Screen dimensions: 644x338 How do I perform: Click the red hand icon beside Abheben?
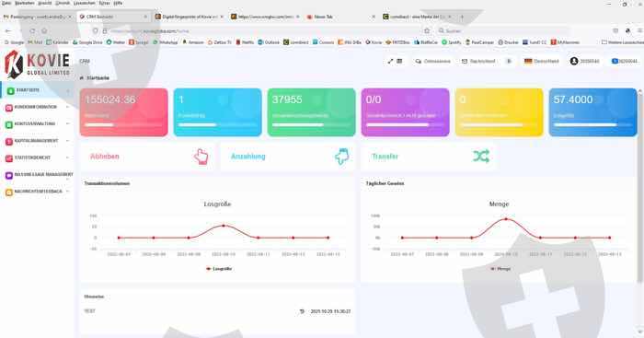tap(201, 157)
